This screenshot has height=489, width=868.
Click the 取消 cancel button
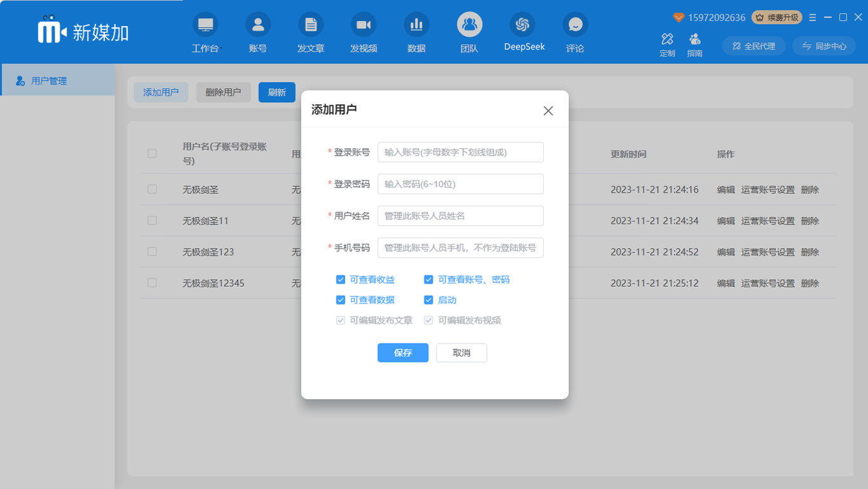pyautogui.click(x=461, y=353)
